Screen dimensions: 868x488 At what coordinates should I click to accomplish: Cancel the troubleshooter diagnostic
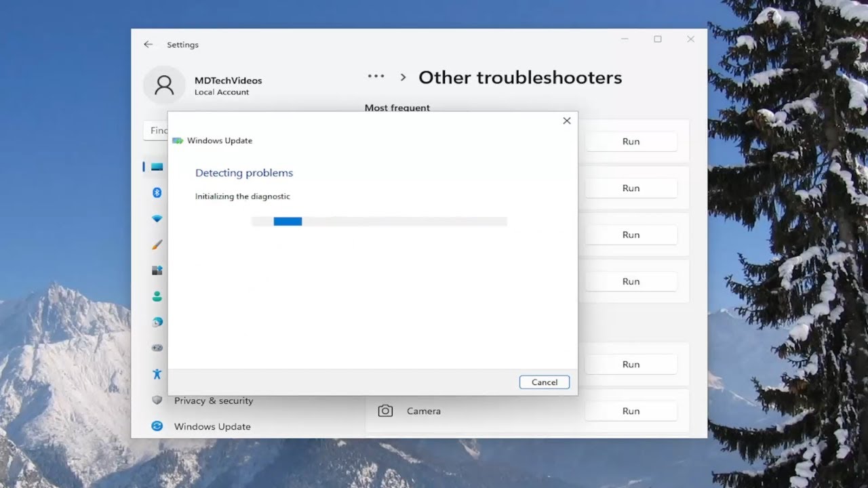click(x=545, y=382)
